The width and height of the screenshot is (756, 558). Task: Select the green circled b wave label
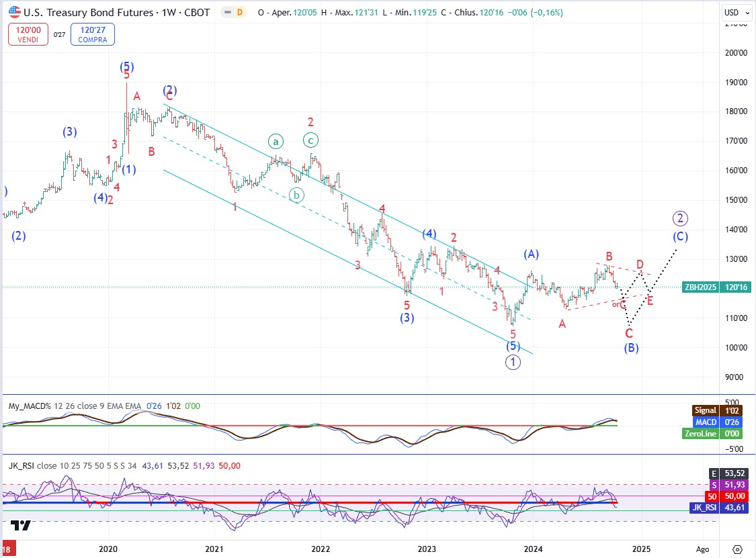coord(296,195)
